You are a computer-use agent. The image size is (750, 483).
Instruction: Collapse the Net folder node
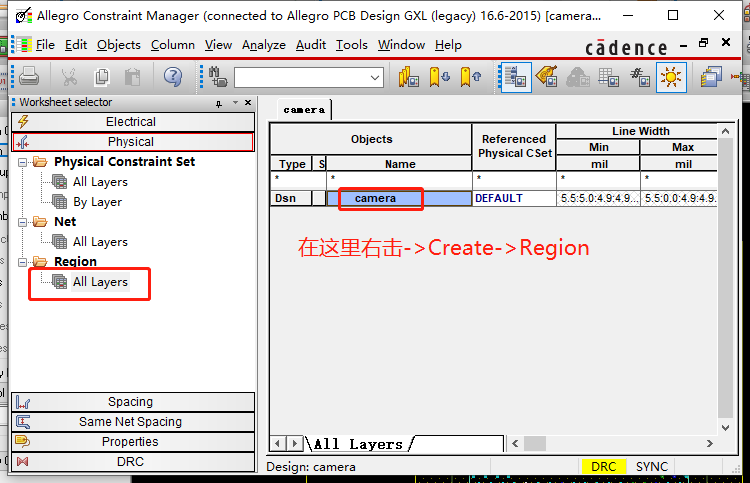[x=22, y=222]
